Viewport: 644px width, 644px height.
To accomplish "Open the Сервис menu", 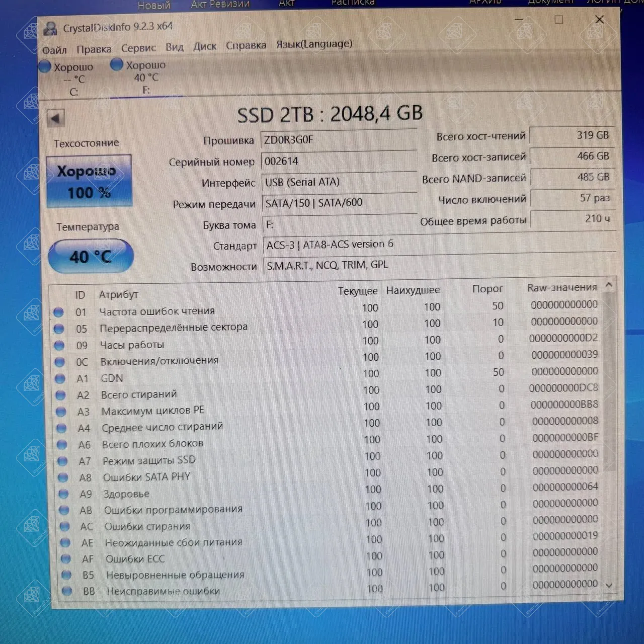I will coord(138,48).
